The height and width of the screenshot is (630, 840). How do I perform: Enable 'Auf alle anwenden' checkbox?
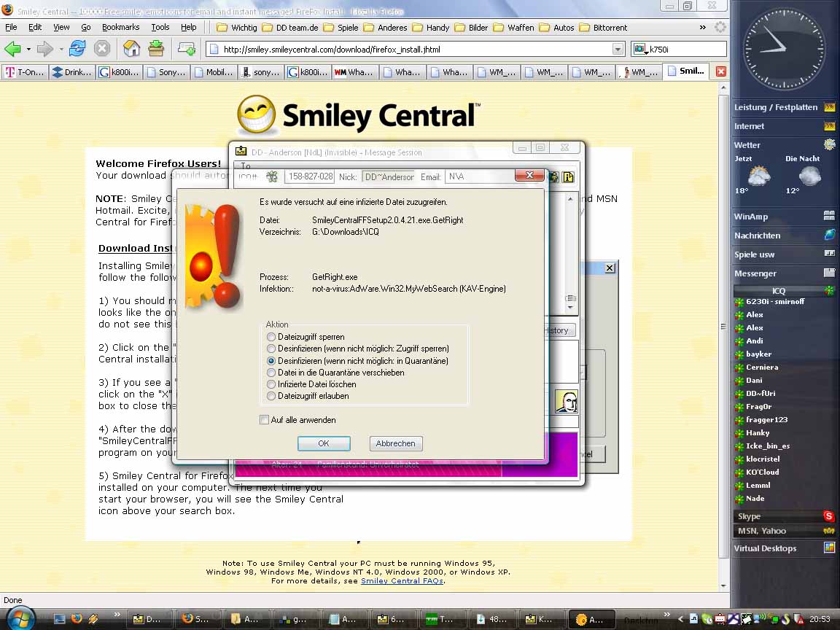(265, 420)
